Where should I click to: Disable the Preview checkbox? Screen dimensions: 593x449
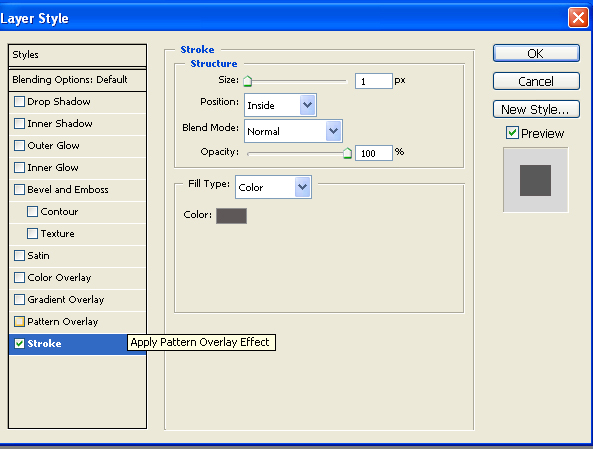512,133
